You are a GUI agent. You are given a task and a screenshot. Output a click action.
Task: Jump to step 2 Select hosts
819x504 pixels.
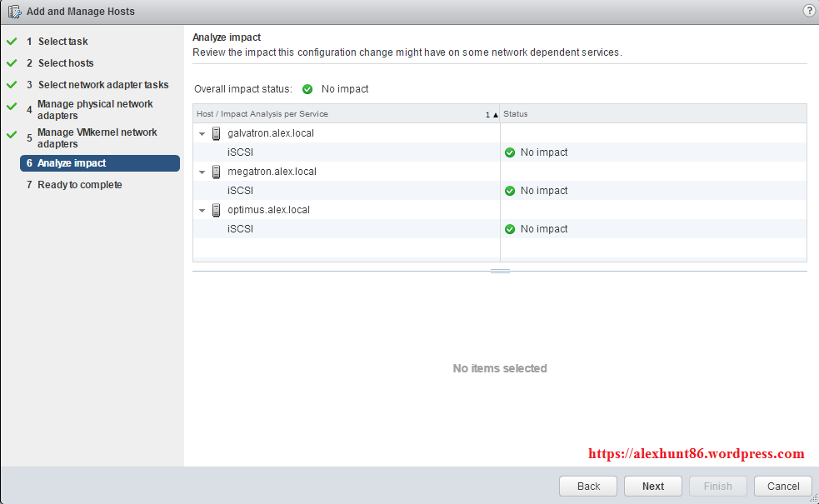(66, 63)
